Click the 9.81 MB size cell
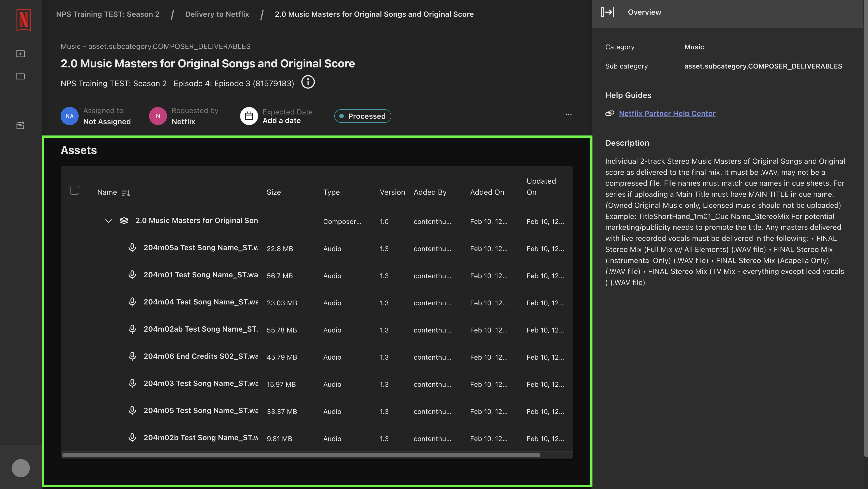This screenshot has height=489, width=868. click(x=279, y=439)
